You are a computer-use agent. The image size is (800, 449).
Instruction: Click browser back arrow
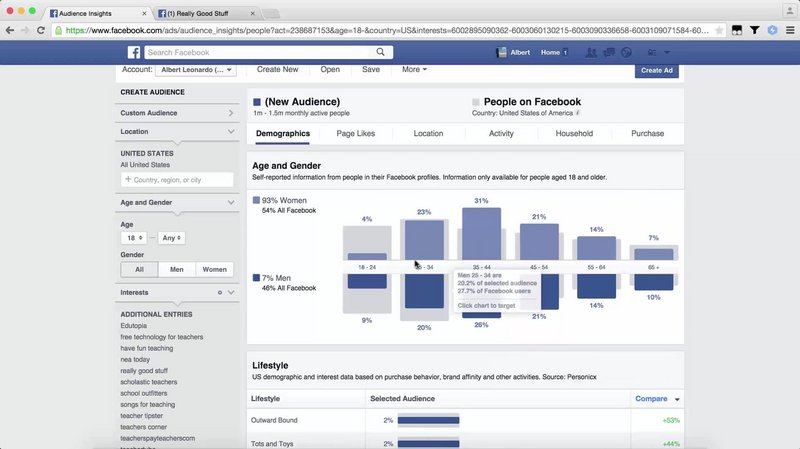10,30
